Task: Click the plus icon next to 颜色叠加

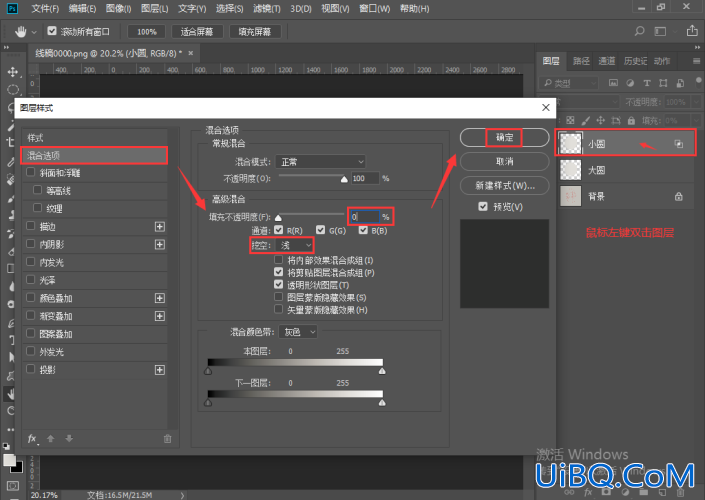Action: tap(160, 298)
